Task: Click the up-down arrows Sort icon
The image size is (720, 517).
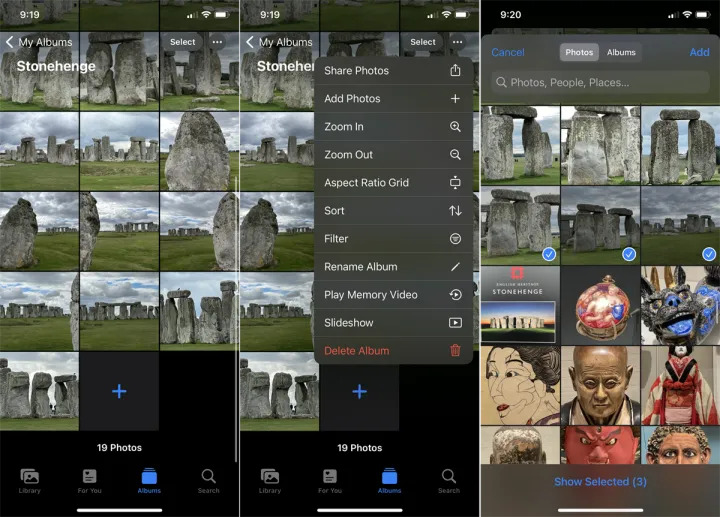Action: click(x=455, y=211)
